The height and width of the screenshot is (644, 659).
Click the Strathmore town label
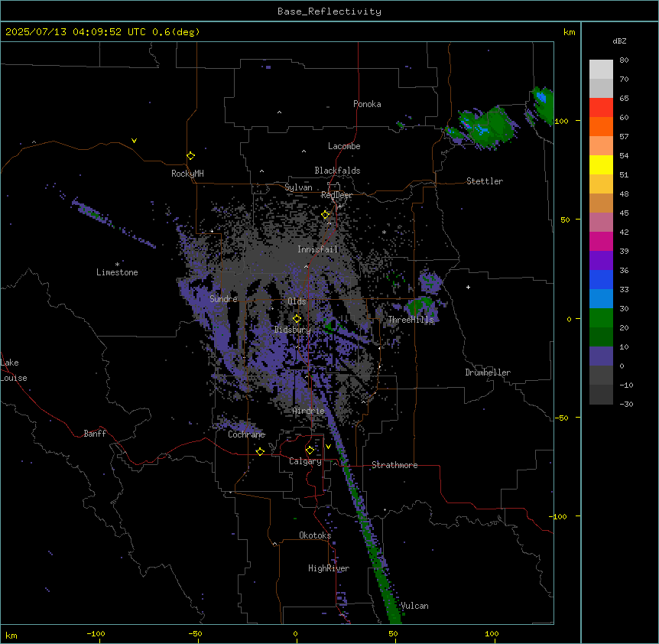(394, 465)
